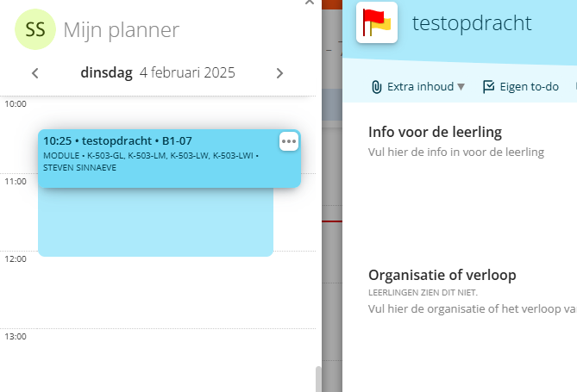577x392 pixels.
Task: Click the paperclip Extra inhoud icon
Action: pyautogui.click(x=376, y=86)
